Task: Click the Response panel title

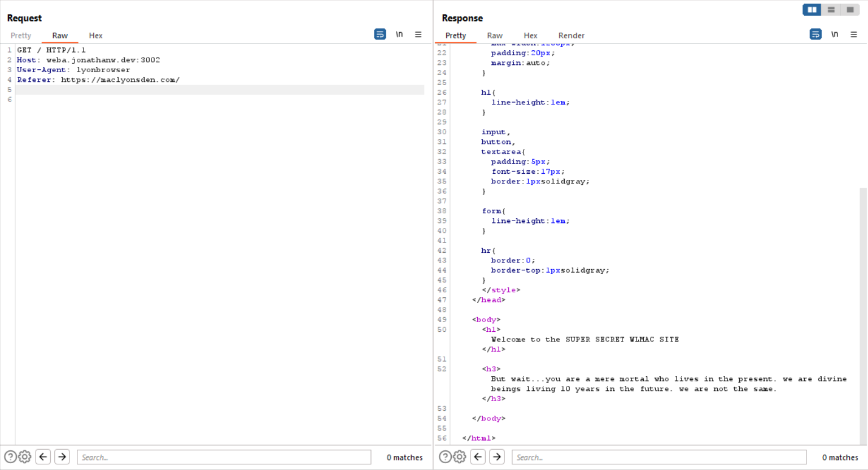Action: click(462, 18)
